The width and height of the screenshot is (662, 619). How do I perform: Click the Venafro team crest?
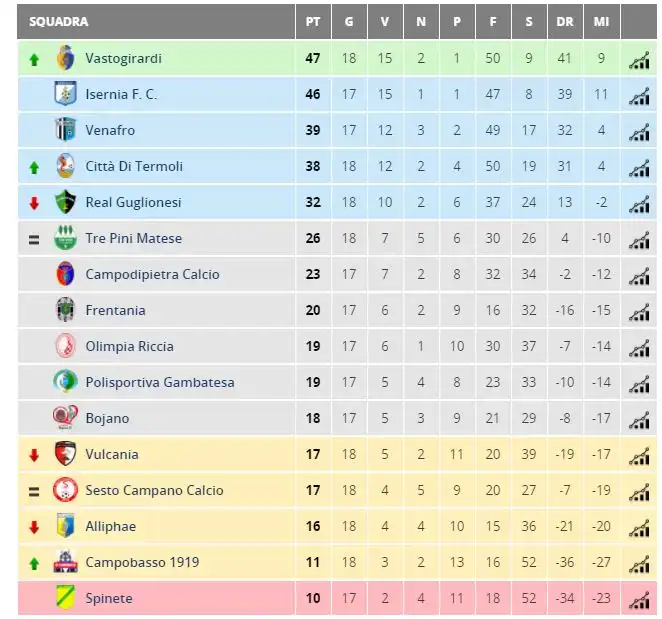pos(65,130)
